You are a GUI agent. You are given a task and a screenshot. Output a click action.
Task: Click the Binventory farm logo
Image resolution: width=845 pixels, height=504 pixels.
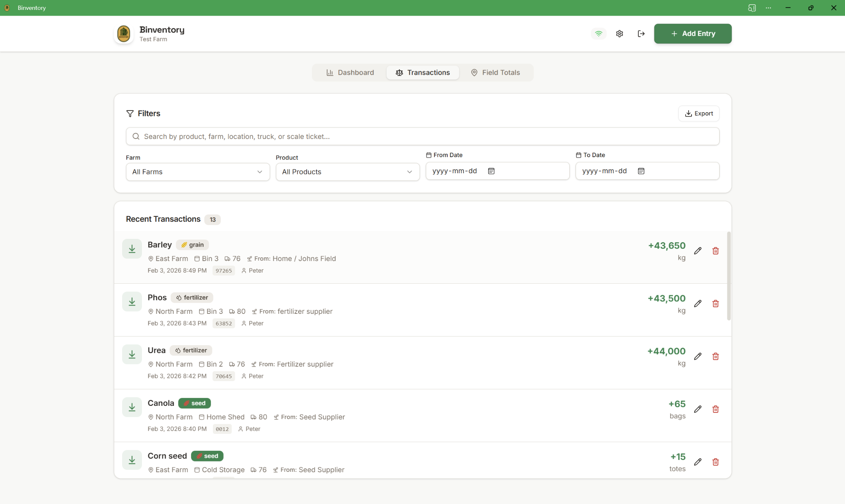pos(124,33)
